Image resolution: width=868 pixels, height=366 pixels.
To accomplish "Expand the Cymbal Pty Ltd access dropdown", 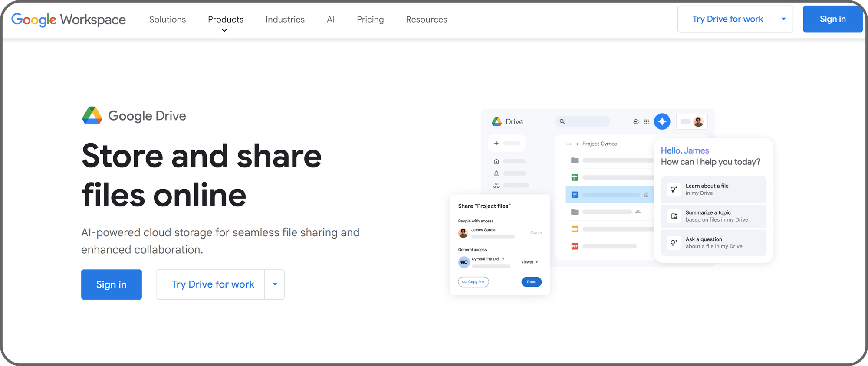I will [x=503, y=259].
